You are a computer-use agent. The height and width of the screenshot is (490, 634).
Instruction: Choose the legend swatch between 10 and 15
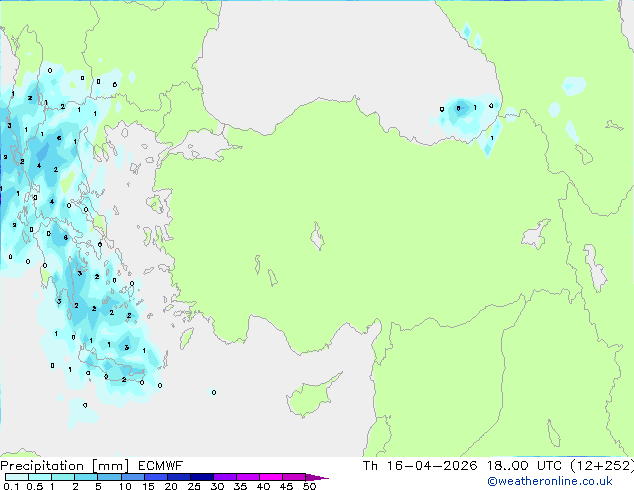point(132,477)
